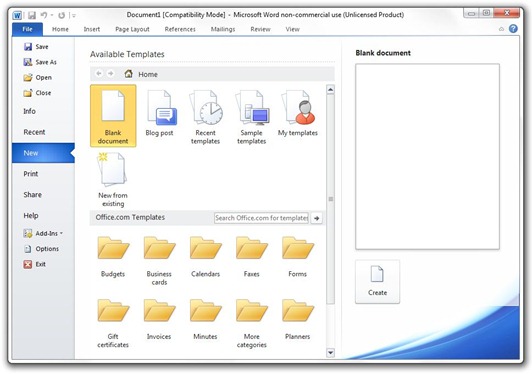Open My templates

pos(298,113)
